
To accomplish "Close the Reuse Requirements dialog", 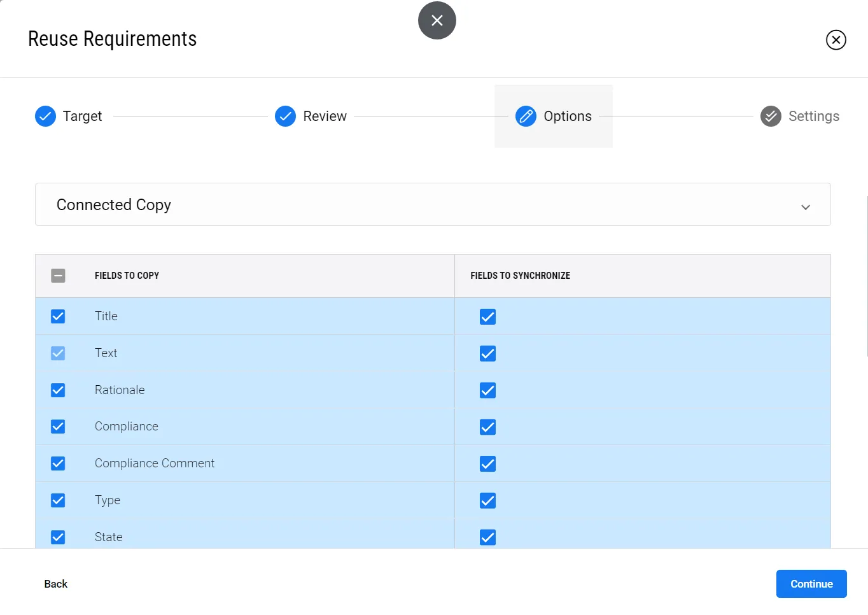I will pyautogui.click(x=836, y=39).
